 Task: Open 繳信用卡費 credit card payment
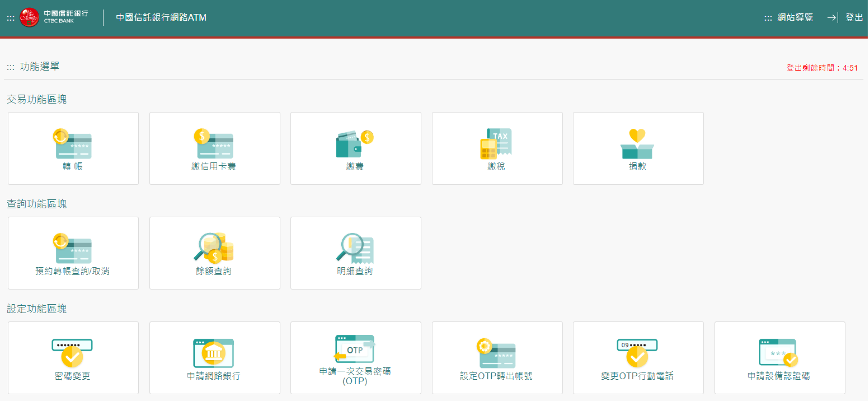coord(214,148)
